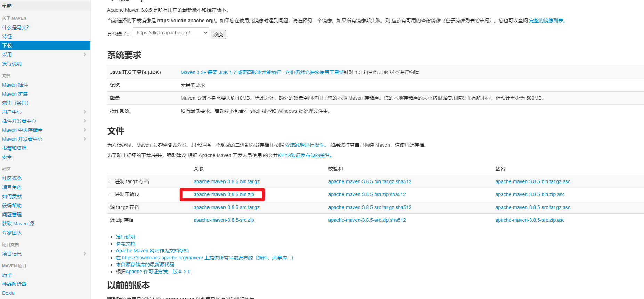Open 来自源存储库的最新源代码 link
This screenshot has height=299, width=644.
[145, 265]
